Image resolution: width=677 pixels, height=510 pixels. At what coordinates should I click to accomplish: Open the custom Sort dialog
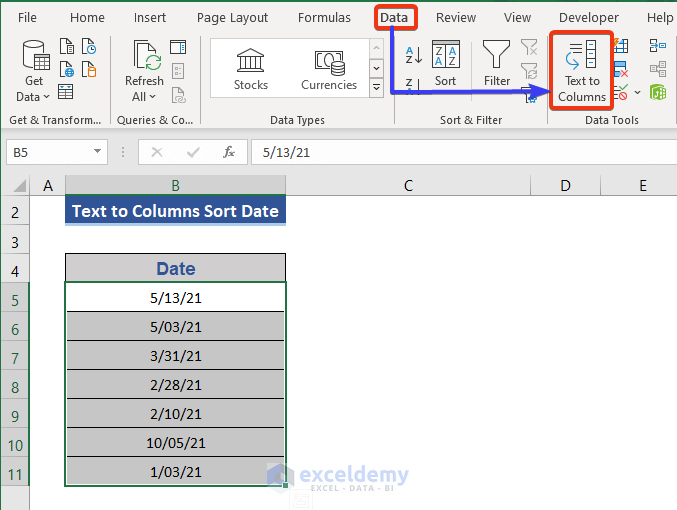(445, 63)
